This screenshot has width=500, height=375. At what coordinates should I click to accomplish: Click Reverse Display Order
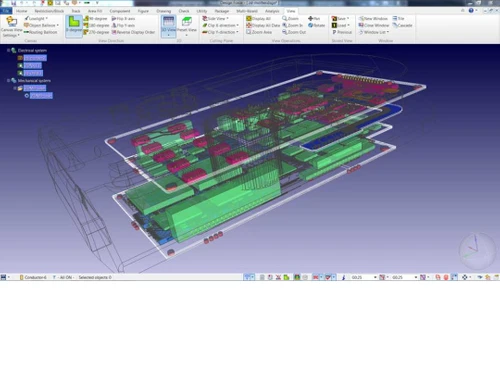[133, 32]
